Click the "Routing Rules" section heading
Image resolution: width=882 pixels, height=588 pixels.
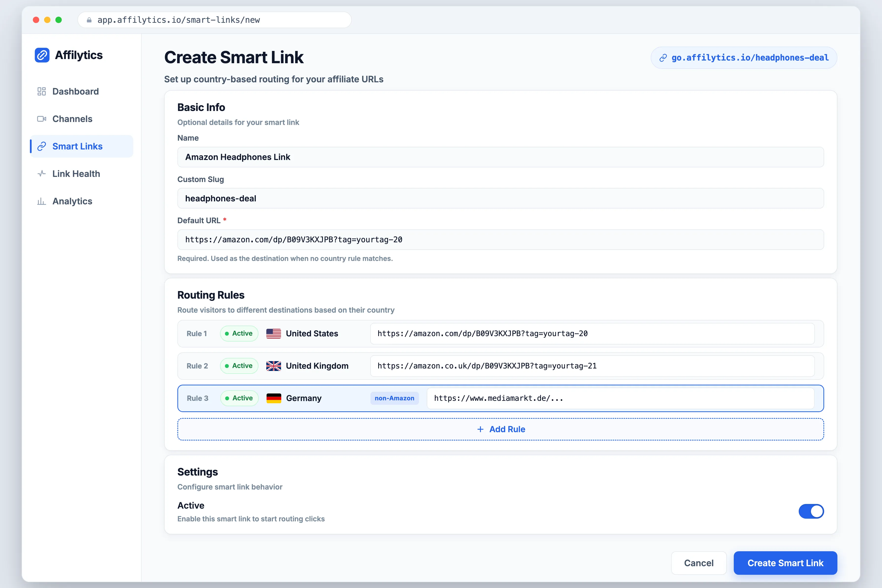211,295
